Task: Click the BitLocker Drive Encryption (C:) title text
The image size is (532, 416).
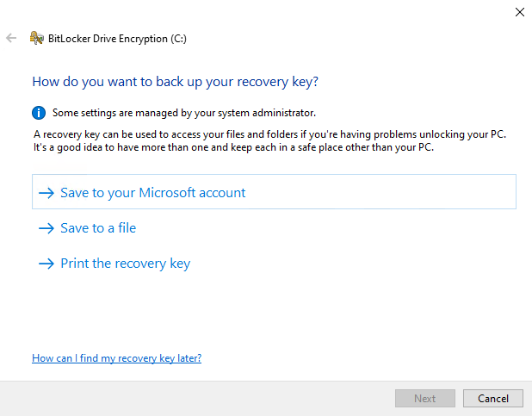Action: [118, 38]
